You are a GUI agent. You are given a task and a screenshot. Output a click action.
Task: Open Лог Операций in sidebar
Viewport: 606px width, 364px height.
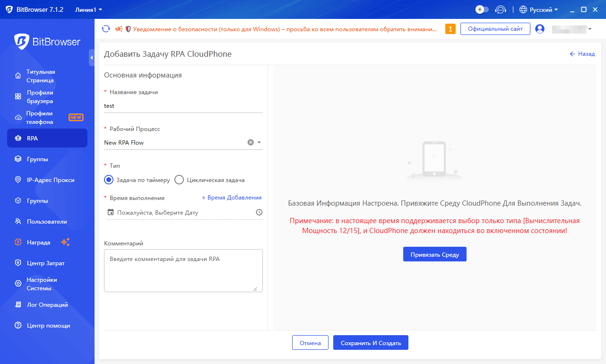point(47,305)
